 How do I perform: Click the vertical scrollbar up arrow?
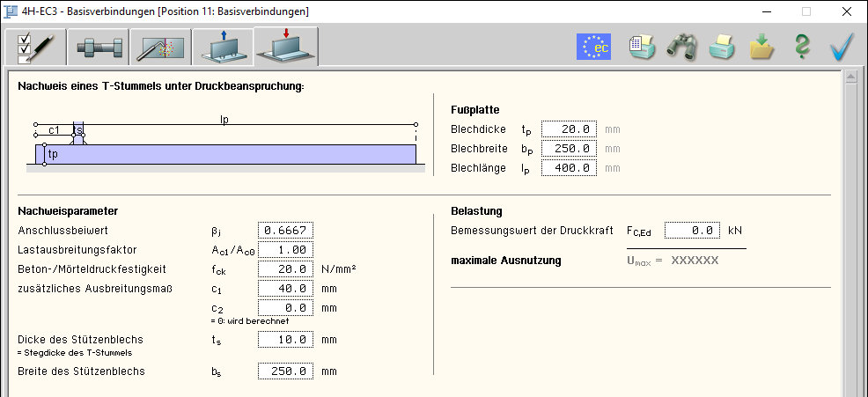[x=850, y=77]
